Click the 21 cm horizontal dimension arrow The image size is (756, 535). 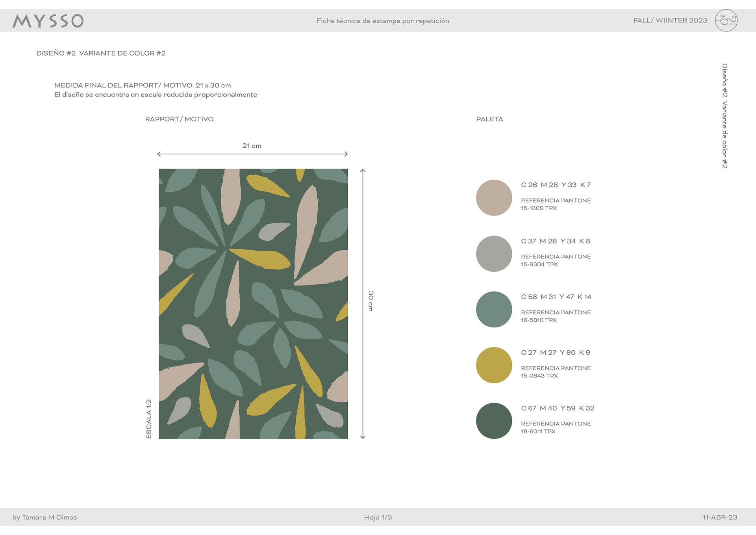point(252,154)
